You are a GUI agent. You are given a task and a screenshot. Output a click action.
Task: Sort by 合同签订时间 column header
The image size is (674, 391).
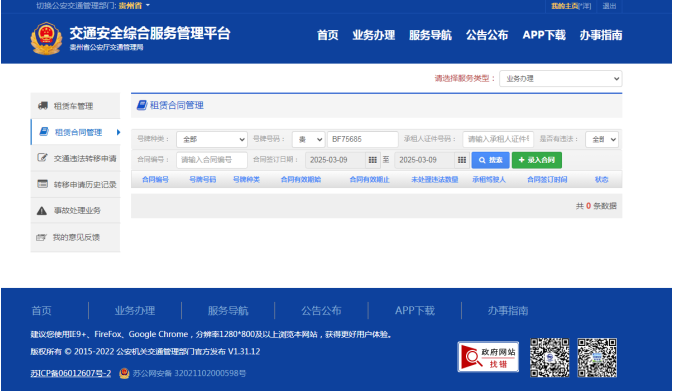pos(547,180)
